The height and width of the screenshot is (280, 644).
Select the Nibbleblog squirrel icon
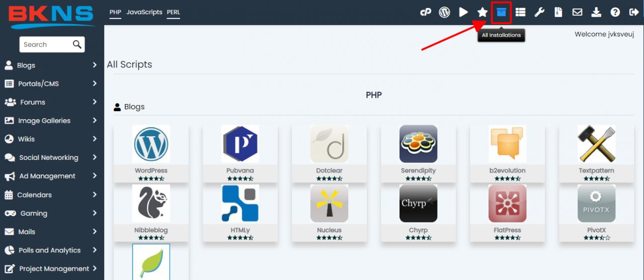(x=151, y=203)
